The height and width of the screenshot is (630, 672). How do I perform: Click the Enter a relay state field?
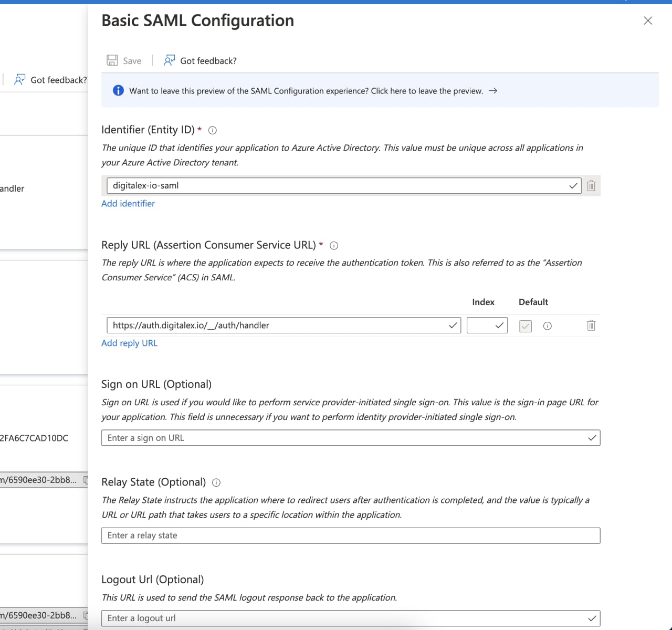(x=350, y=535)
